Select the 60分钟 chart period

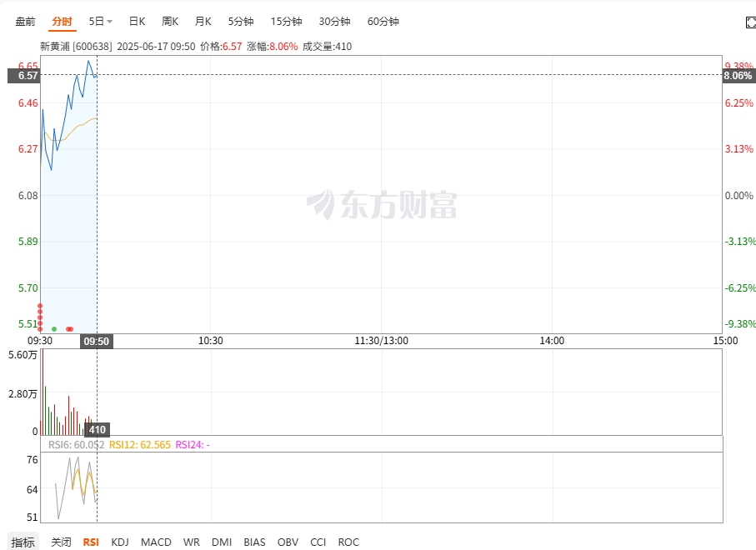pos(383,22)
